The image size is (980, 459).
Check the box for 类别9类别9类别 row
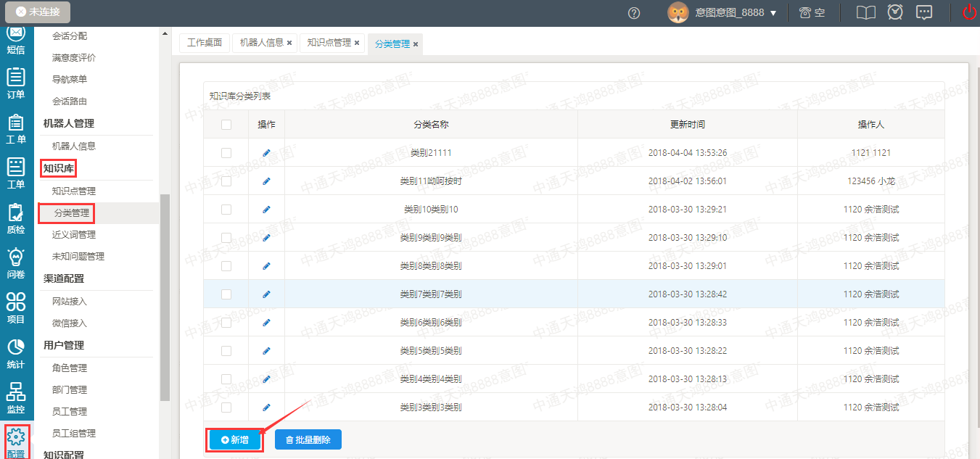coord(226,238)
